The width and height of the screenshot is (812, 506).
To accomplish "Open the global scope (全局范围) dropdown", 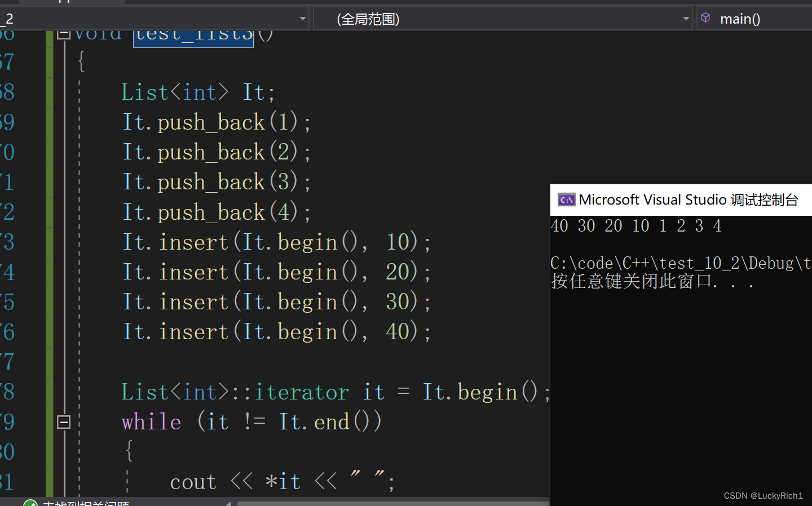I will pyautogui.click(x=503, y=19).
